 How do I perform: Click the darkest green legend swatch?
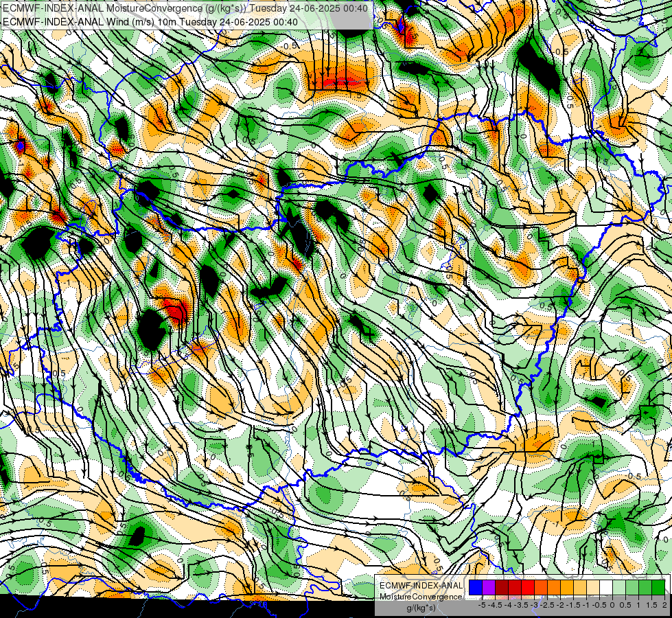(658, 587)
